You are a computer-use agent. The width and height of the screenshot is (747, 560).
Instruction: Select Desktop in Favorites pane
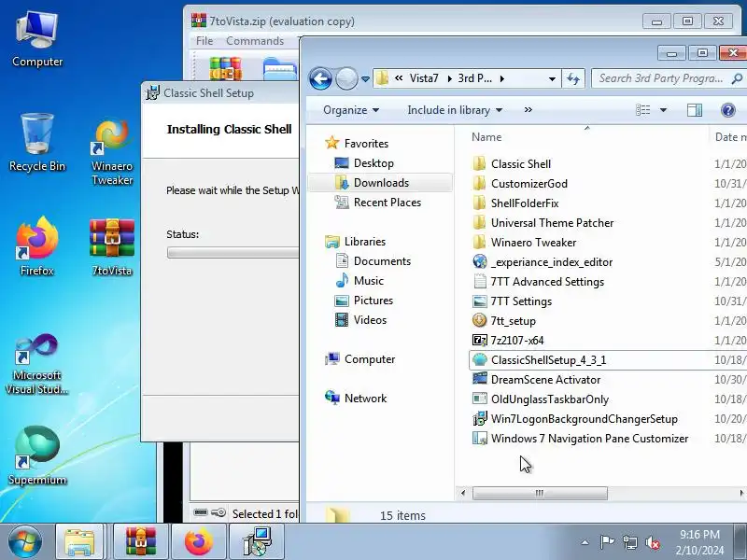373,163
